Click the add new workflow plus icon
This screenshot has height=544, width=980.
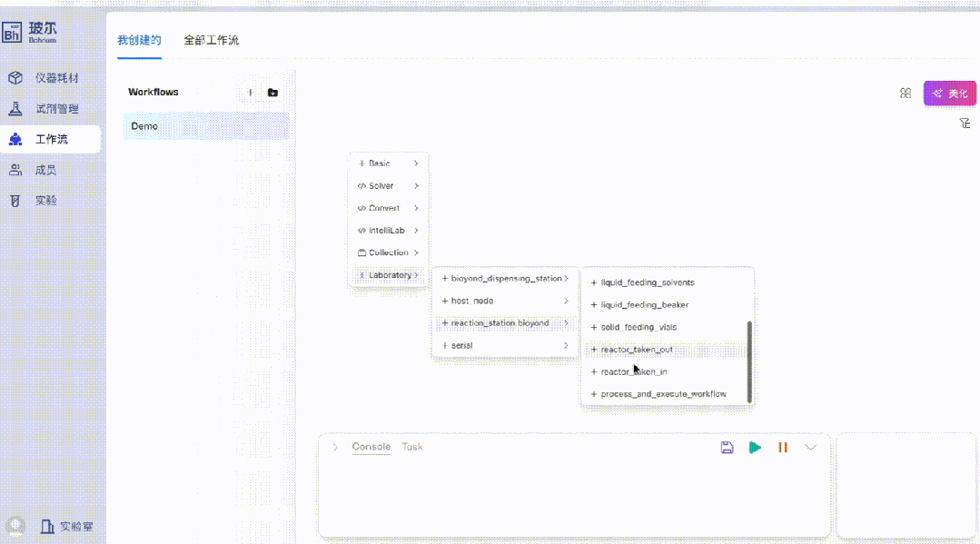251,93
